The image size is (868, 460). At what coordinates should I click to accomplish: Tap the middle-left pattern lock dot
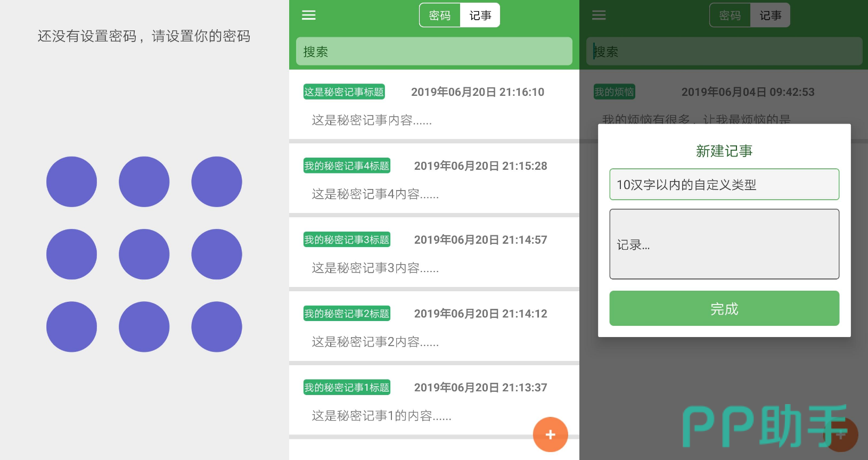point(71,254)
